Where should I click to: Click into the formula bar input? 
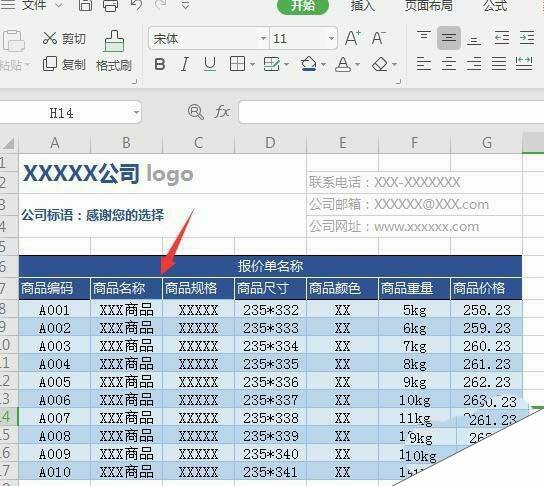(x=391, y=112)
